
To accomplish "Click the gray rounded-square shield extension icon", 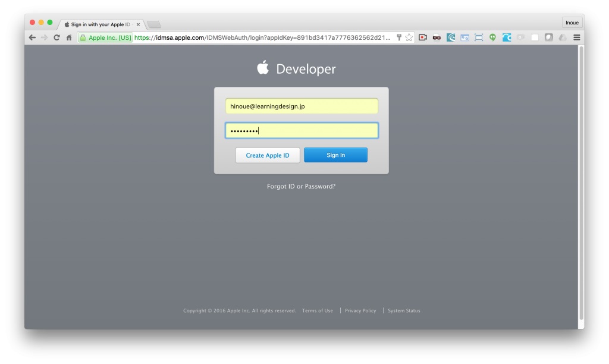I will click(548, 37).
